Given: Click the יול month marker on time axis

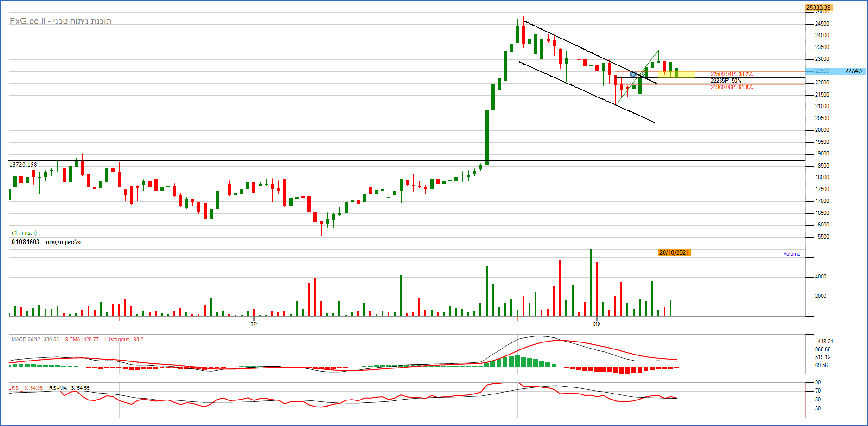Looking at the screenshot, I should point(254,323).
